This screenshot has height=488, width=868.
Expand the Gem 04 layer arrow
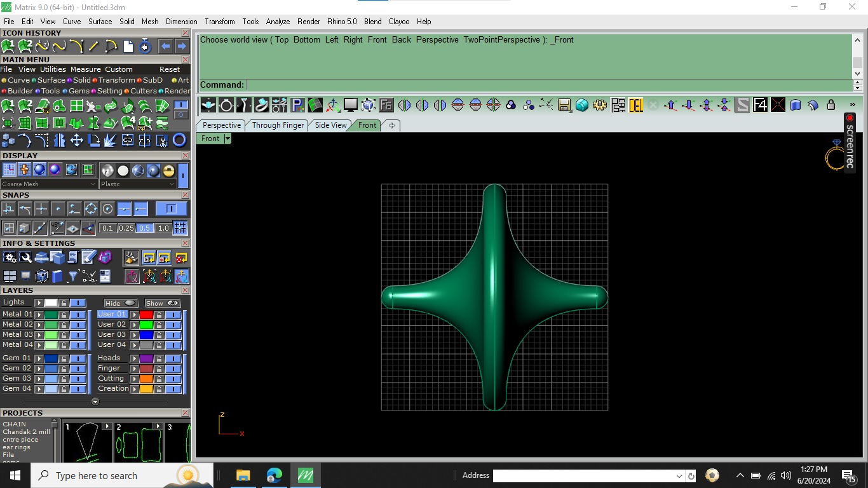pos(39,389)
